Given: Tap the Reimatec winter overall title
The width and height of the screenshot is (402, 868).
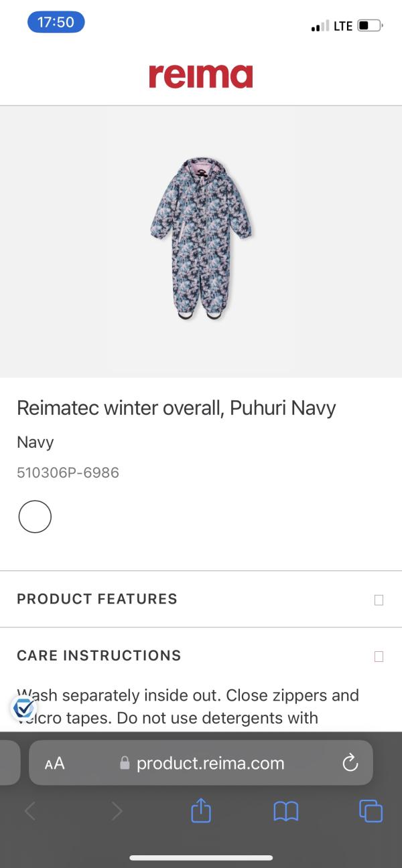Looking at the screenshot, I should (x=176, y=408).
